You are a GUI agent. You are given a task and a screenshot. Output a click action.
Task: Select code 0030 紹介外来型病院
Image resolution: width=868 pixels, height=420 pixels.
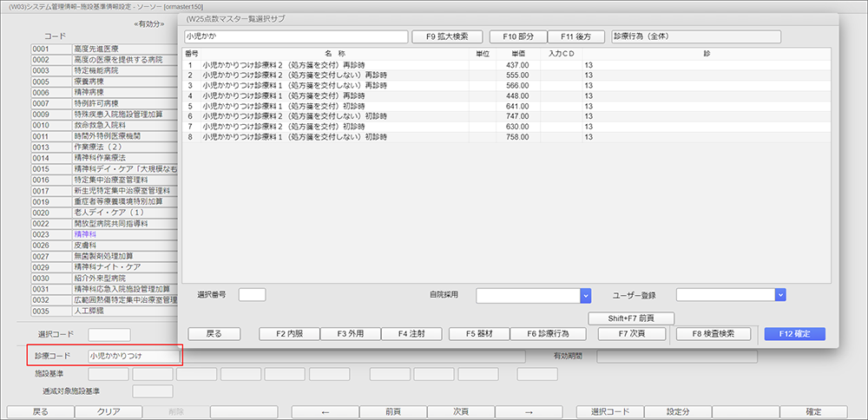[104, 278]
